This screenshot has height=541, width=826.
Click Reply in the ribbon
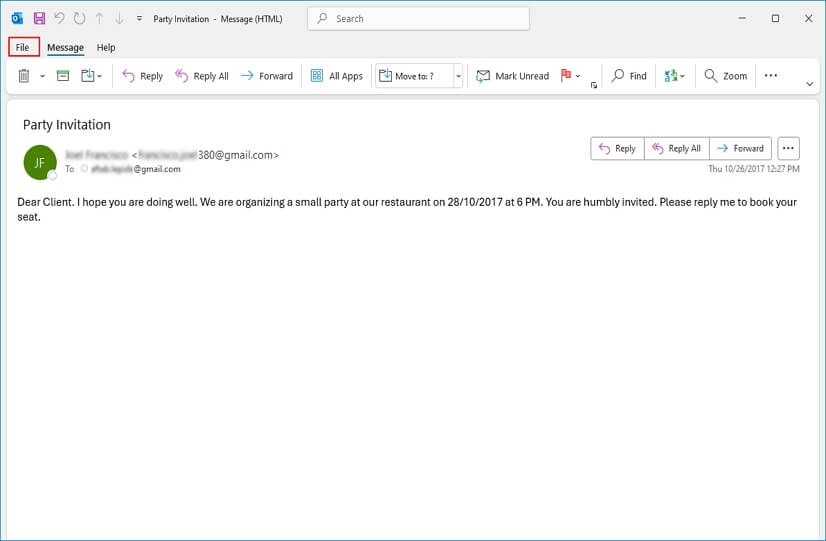point(143,76)
